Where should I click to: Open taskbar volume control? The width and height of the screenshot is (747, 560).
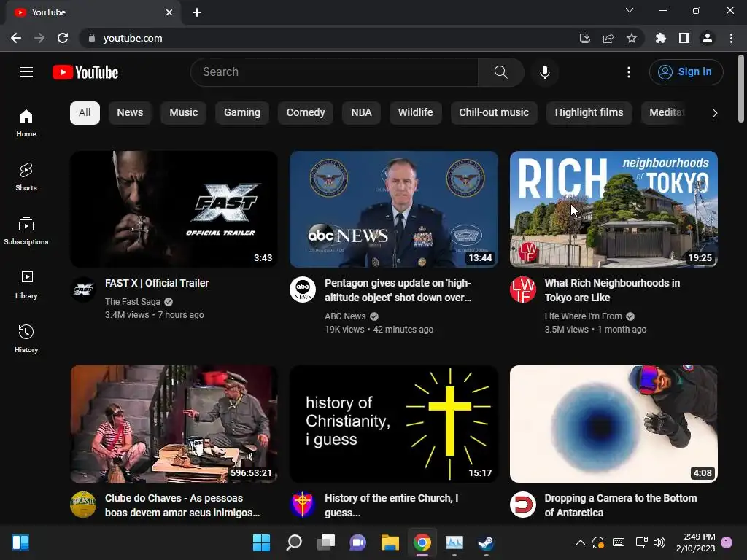coord(659,542)
